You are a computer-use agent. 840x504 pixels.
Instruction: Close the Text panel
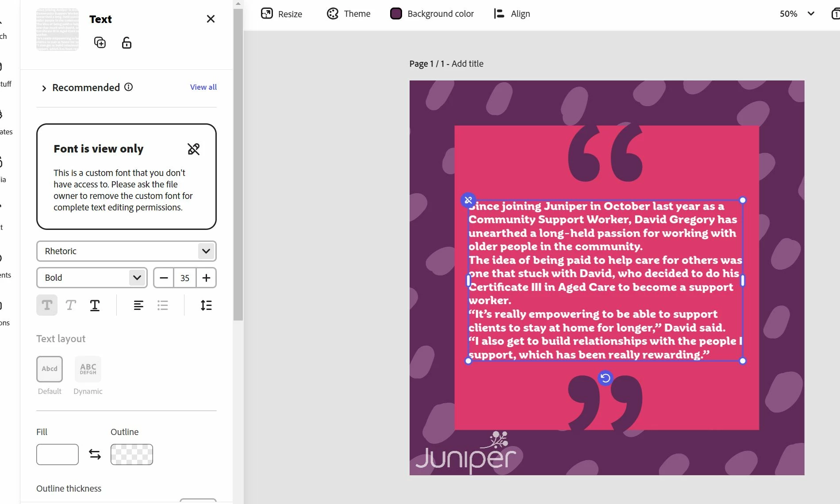click(211, 19)
